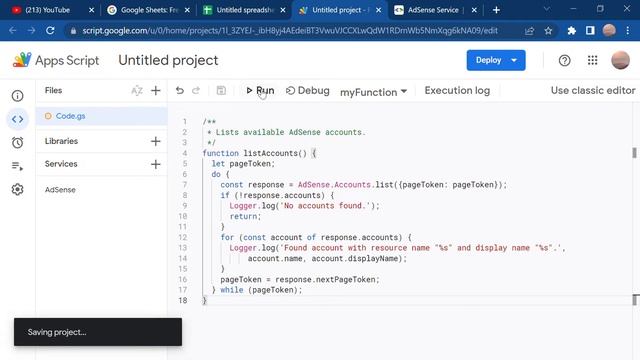Undo the last edit
640x360 pixels.
click(x=180, y=91)
